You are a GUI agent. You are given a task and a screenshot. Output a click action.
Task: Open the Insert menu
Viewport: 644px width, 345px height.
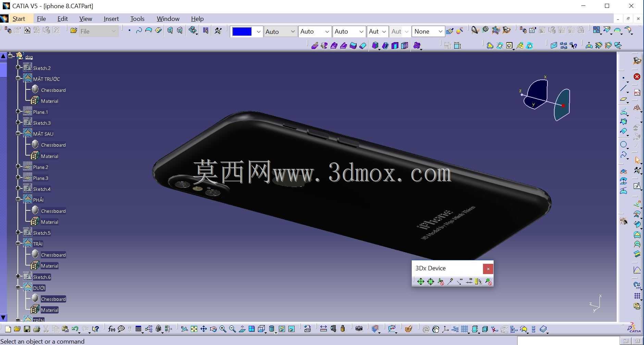111,19
